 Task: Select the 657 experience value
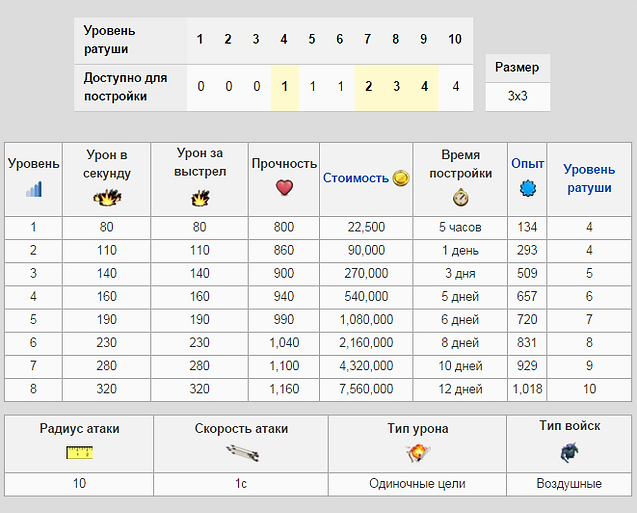(527, 297)
